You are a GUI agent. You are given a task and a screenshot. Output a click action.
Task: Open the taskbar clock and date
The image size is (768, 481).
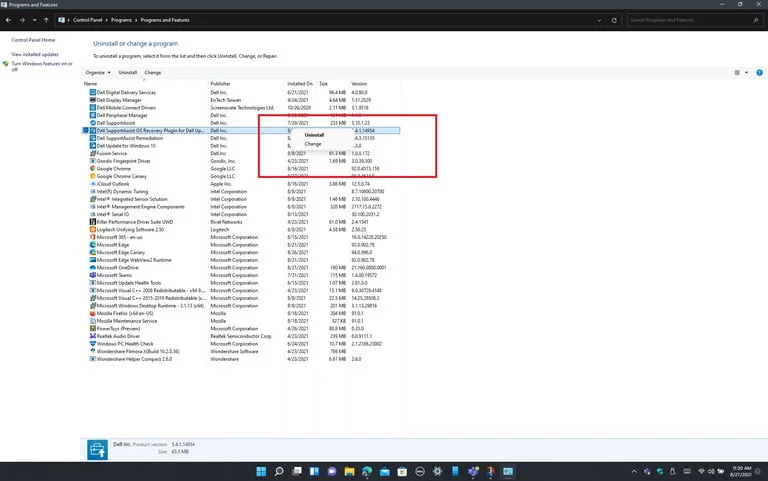741,471
